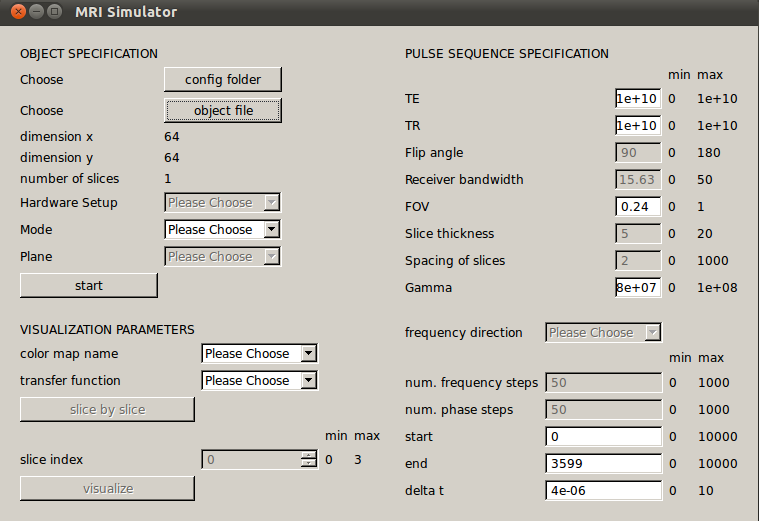Focus the Gamma input field

637,287
